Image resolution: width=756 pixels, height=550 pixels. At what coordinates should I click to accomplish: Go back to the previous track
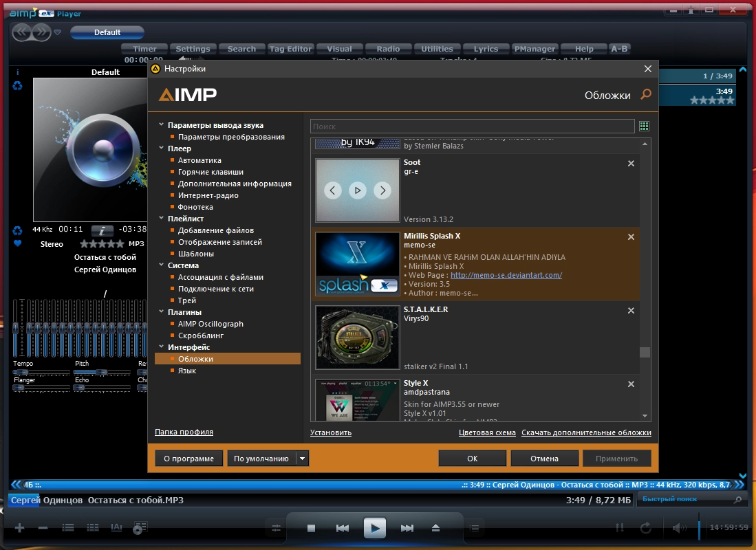click(x=342, y=528)
